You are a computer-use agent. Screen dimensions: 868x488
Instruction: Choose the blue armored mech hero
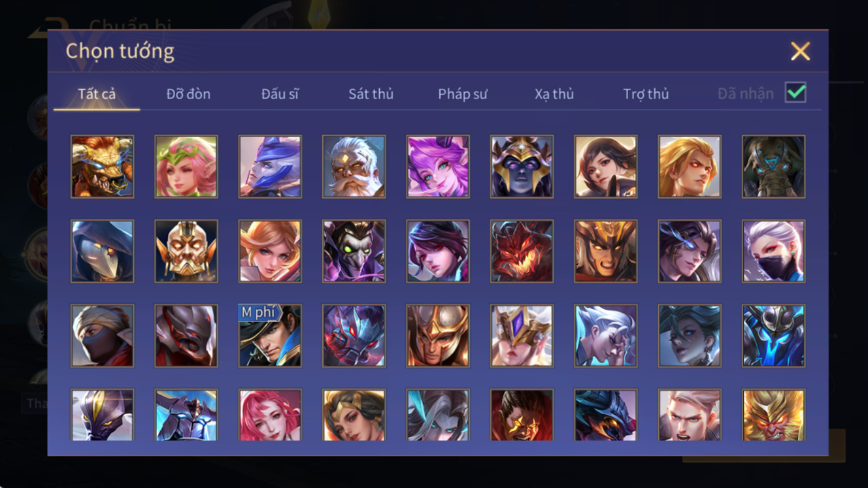click(x=773, y=336)
